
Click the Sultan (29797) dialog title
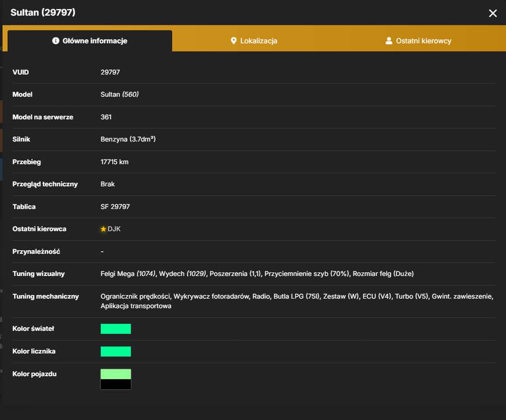point(43,12)
